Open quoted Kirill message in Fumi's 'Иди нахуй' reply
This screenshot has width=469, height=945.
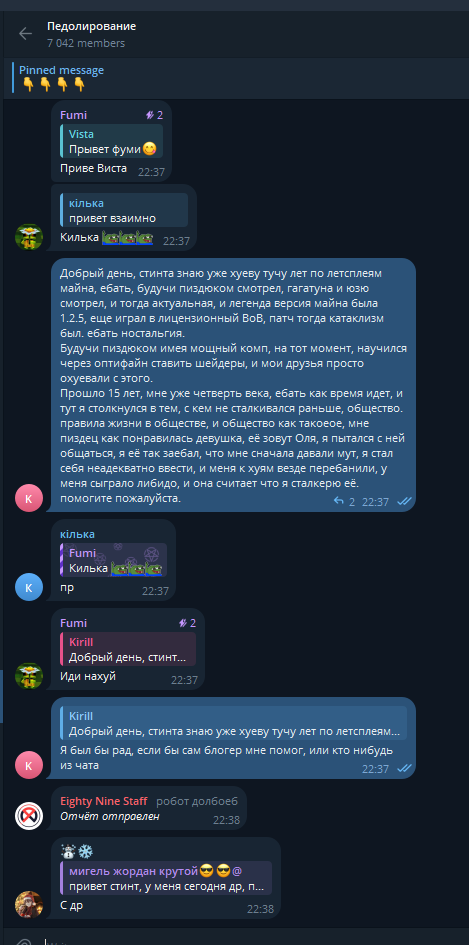coord(128,649)
